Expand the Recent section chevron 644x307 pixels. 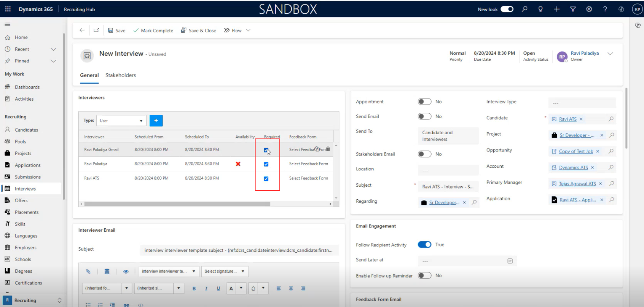[53, 49]
